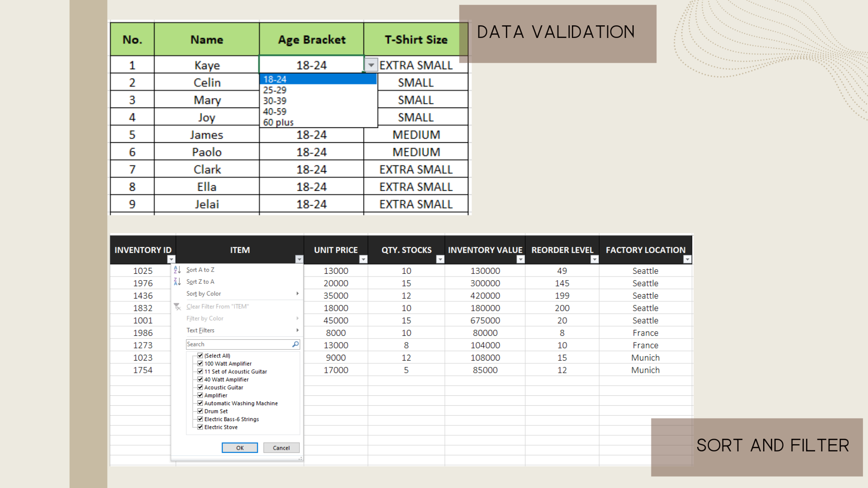Choose Sort Z to A
Image resolution: width=868 pixels, height=488 pixels.
click(x=237, y=282)
